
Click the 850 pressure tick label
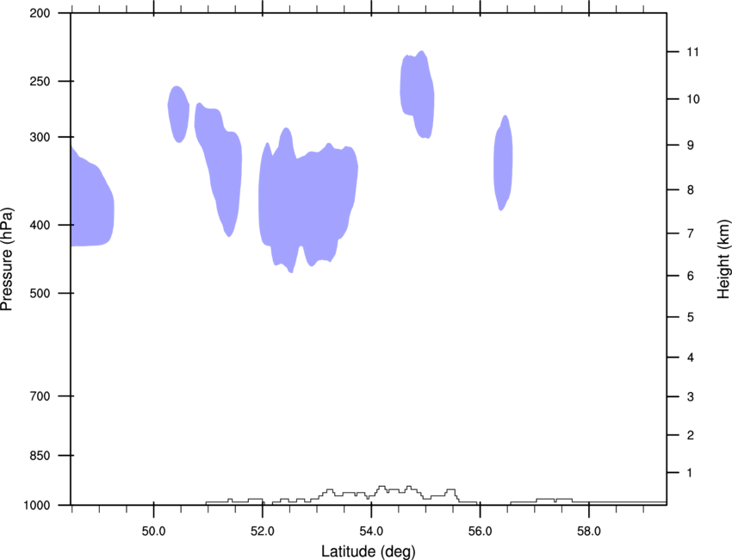coord(40,456)
